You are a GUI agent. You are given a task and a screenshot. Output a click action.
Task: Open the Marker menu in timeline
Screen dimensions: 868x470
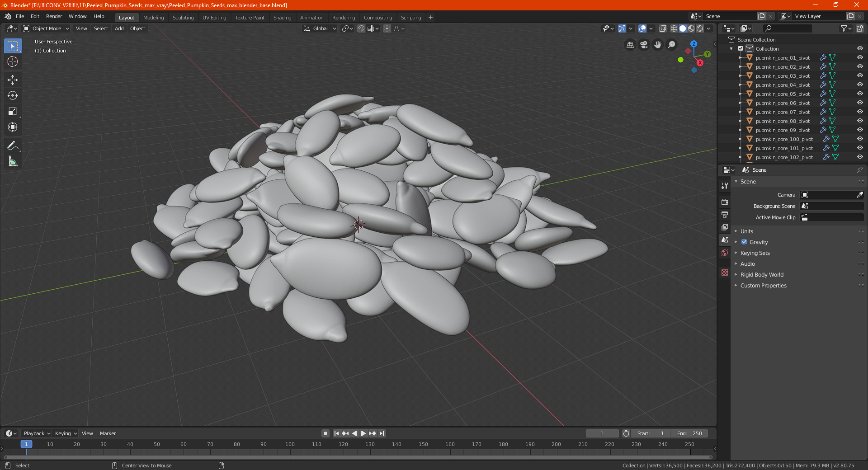(x=108, y=433)
